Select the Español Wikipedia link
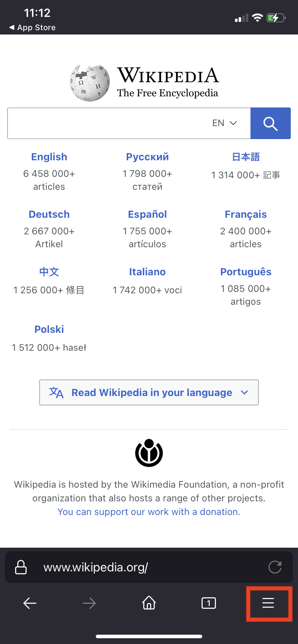Image resolution: width=298 pixels, height=644 pixels. (148, 215)
